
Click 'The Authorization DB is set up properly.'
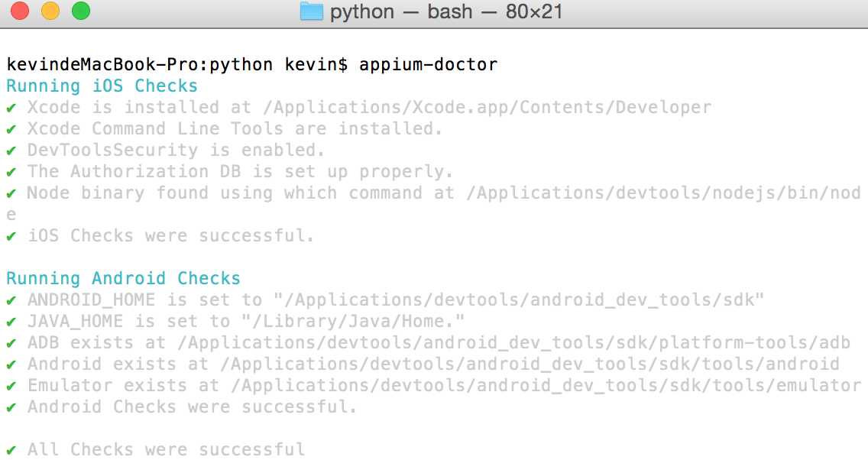240,172
